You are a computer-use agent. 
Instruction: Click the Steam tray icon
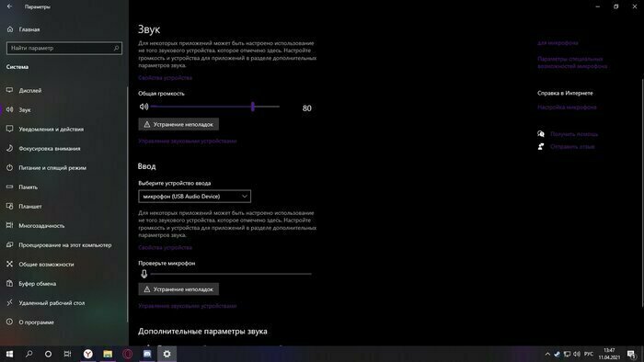click(x=557, y=354)
